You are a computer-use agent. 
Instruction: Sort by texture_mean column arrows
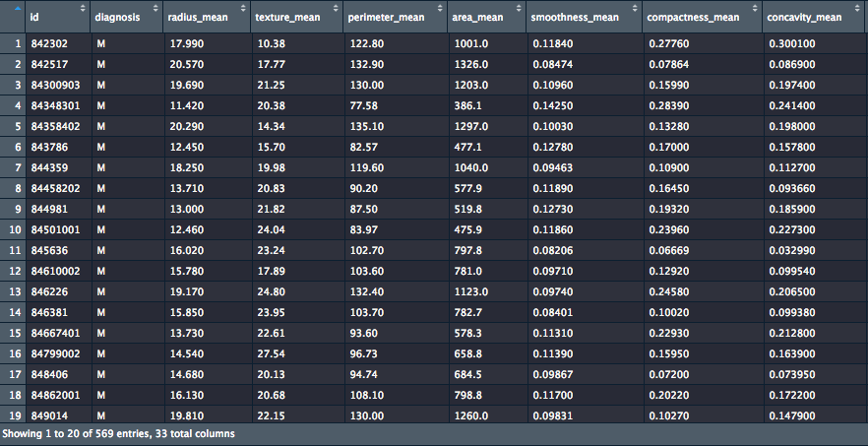(x=336, y=8)
